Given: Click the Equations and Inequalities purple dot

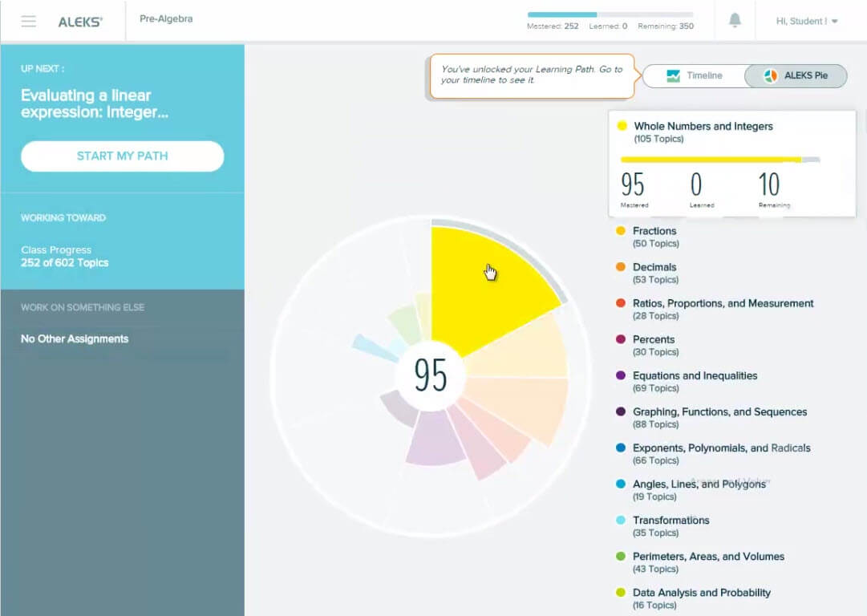Looking at the screenshot, I should 621,375.
